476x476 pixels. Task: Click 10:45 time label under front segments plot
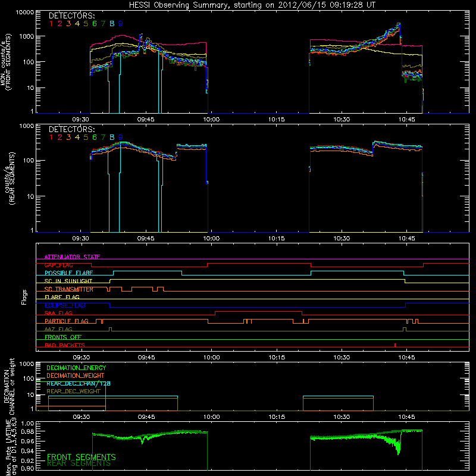tap(407, 120)
